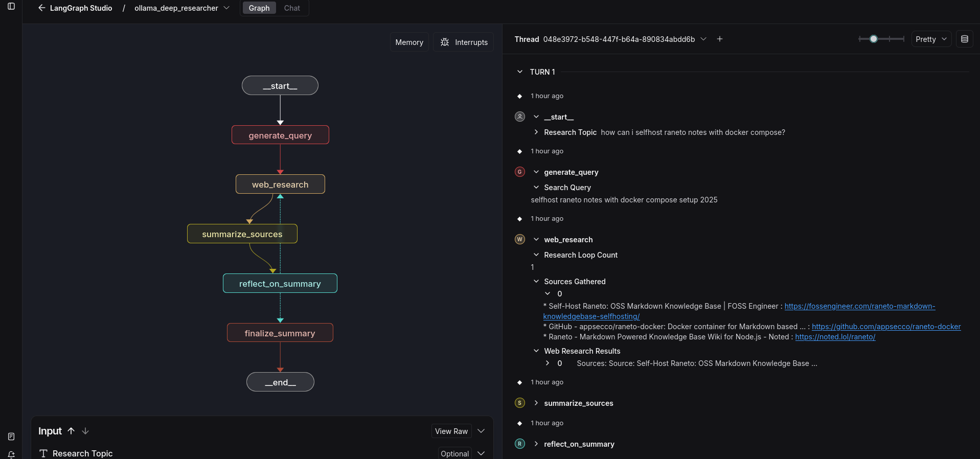Viewport: 980px width, 459px height.
Task: Open the Pretty view mode dropdown
Action: (931, 39)
